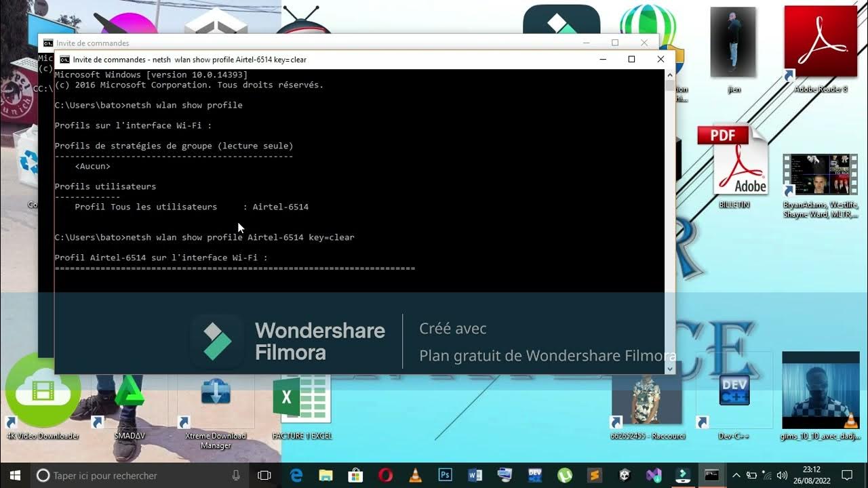Open uTorrent from the taskbar
Screen dimensions: 868x488
coord(564,475)
